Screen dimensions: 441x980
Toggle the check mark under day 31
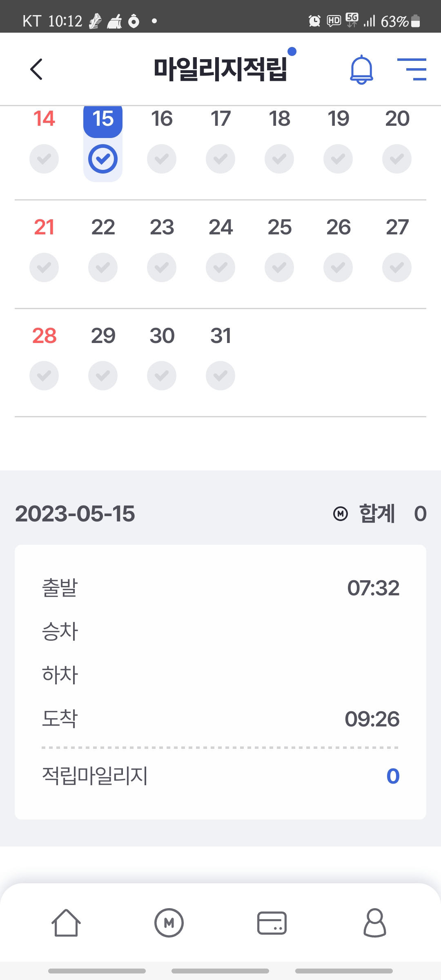(x=220, y=376)
